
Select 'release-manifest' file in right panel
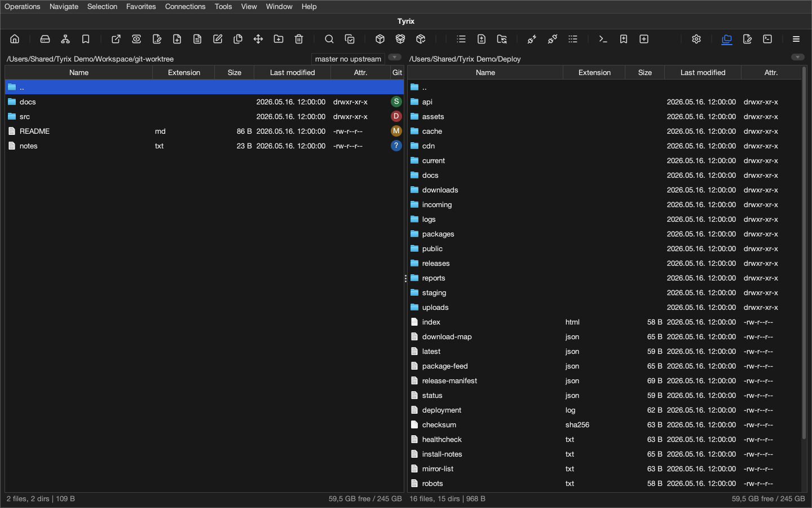pos(604,380)
